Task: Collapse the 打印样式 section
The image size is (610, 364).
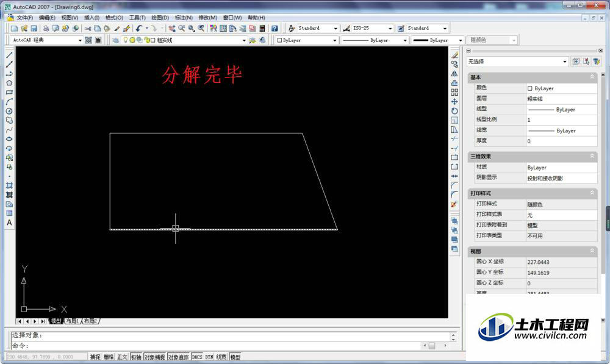Action: pos(592,193)
